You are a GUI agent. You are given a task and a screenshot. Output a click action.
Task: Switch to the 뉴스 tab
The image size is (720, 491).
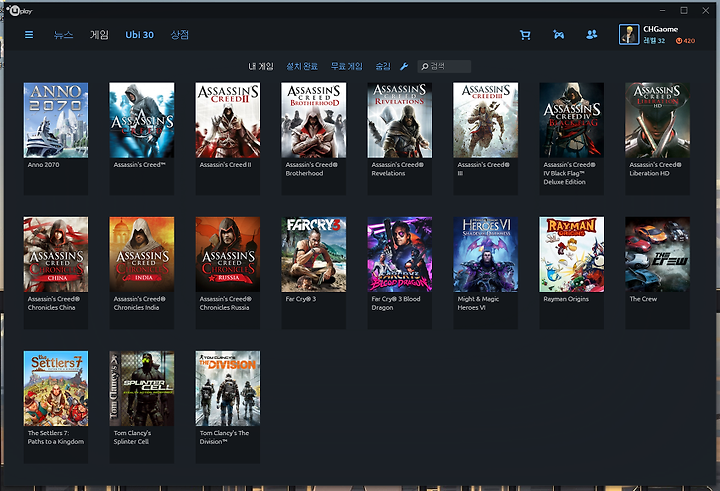(x=63, y=35)
